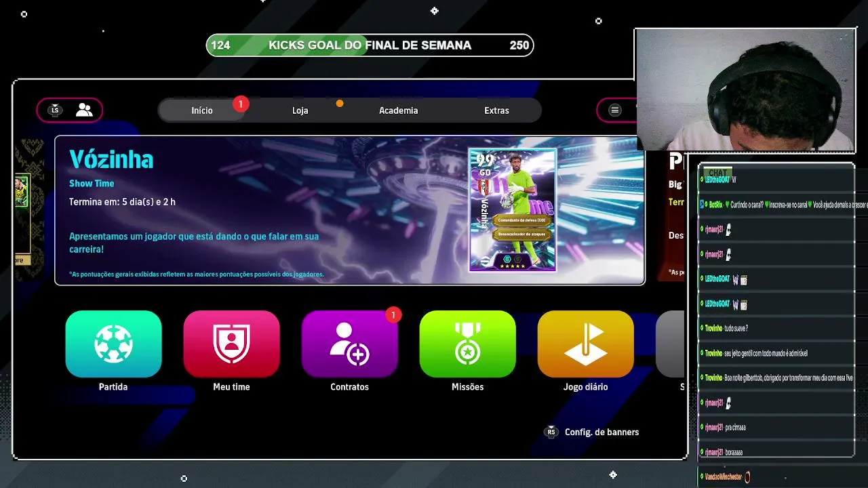Click the red notification badge on Início

pos(240,104)
